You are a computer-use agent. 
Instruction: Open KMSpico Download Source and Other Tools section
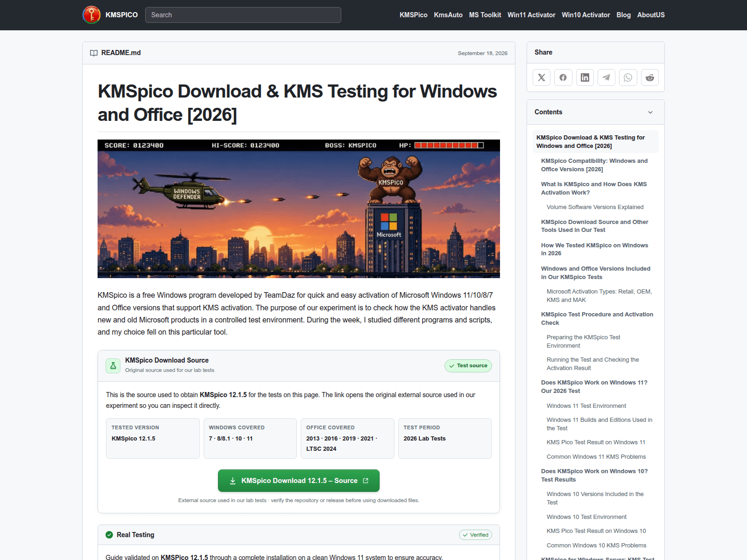point(594,226)
